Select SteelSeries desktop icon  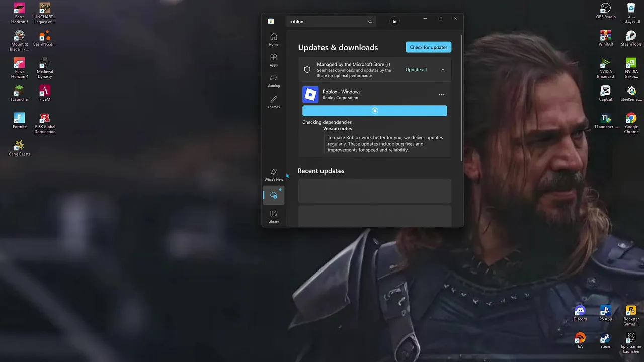(631, 94)
